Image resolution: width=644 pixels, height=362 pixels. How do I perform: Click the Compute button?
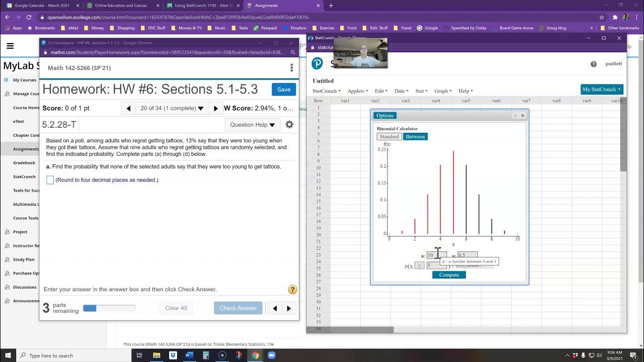[449, 275]
